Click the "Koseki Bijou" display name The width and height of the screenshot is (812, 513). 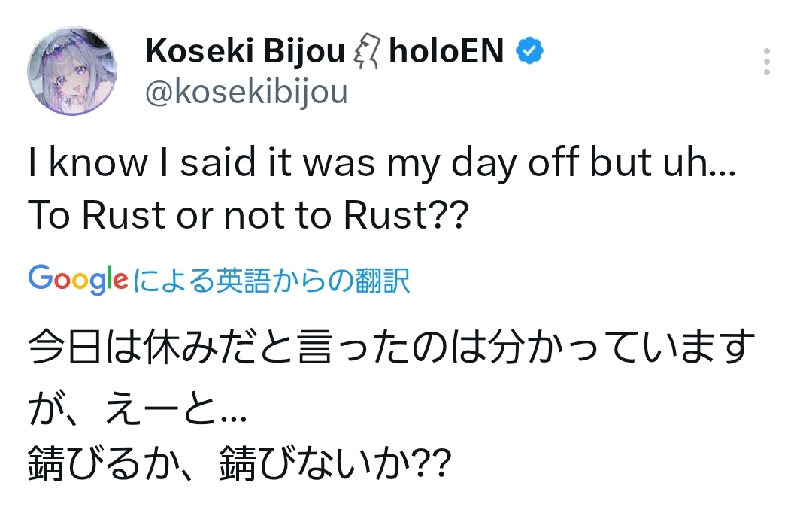click(245, 51)
